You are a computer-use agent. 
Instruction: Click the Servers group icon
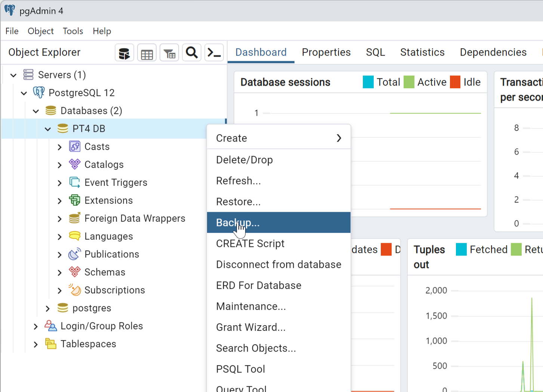pyautogui.click(x=28, y=75)
